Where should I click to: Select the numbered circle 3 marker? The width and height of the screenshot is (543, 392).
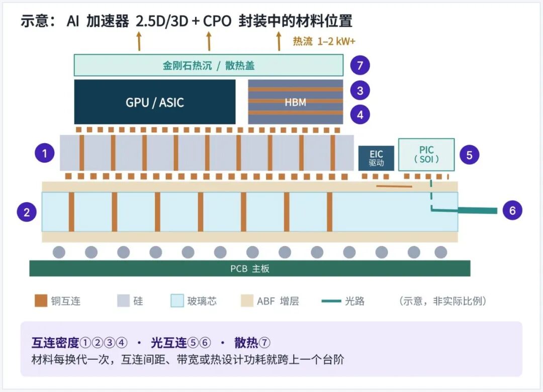point(360,90)
